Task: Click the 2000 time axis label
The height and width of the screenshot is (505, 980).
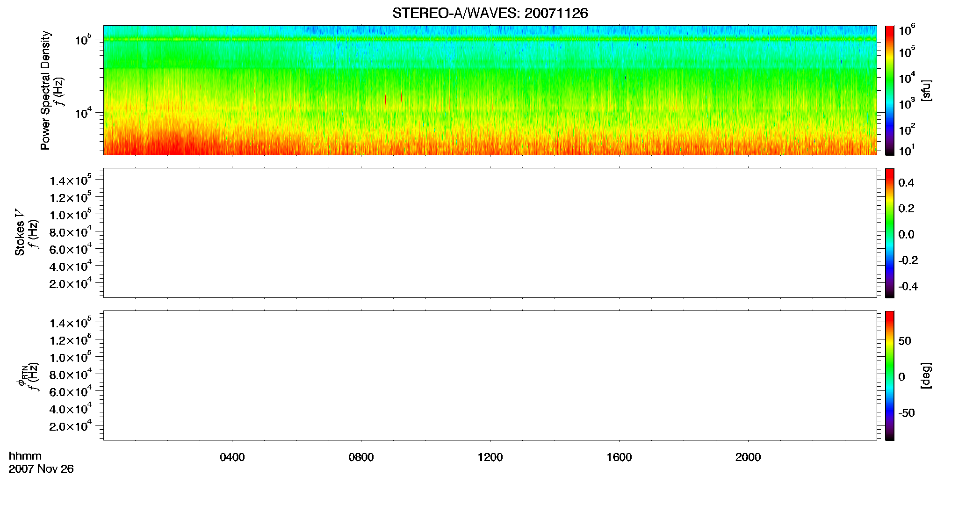Action: pos(748,457)
